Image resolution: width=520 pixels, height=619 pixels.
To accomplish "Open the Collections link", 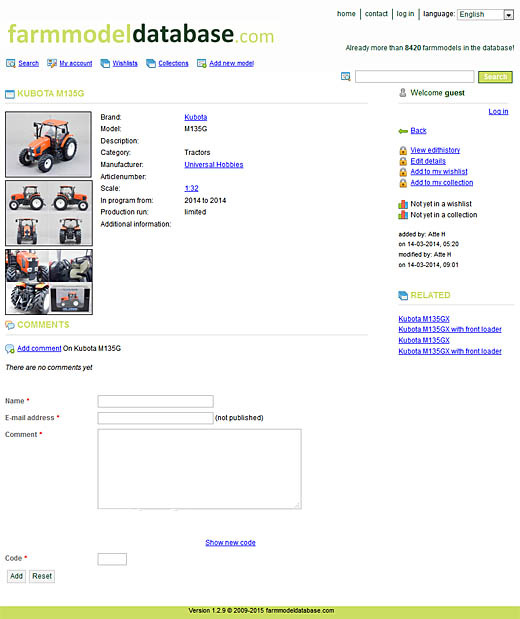I will (x=173, y=63).
